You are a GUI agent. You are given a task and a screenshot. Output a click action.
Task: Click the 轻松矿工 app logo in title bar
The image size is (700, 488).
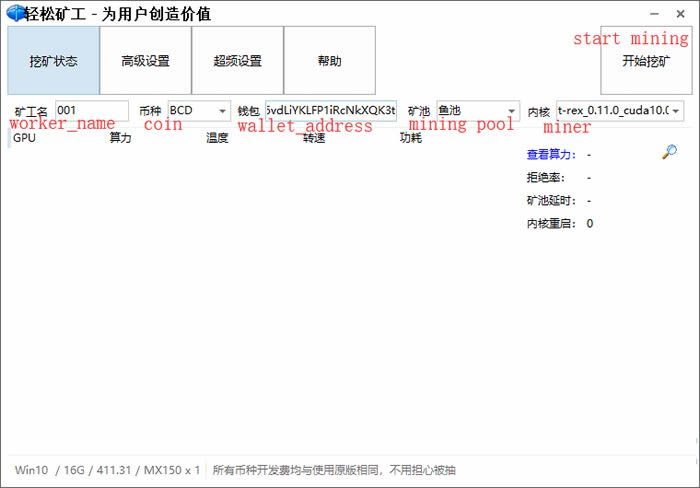17,14
